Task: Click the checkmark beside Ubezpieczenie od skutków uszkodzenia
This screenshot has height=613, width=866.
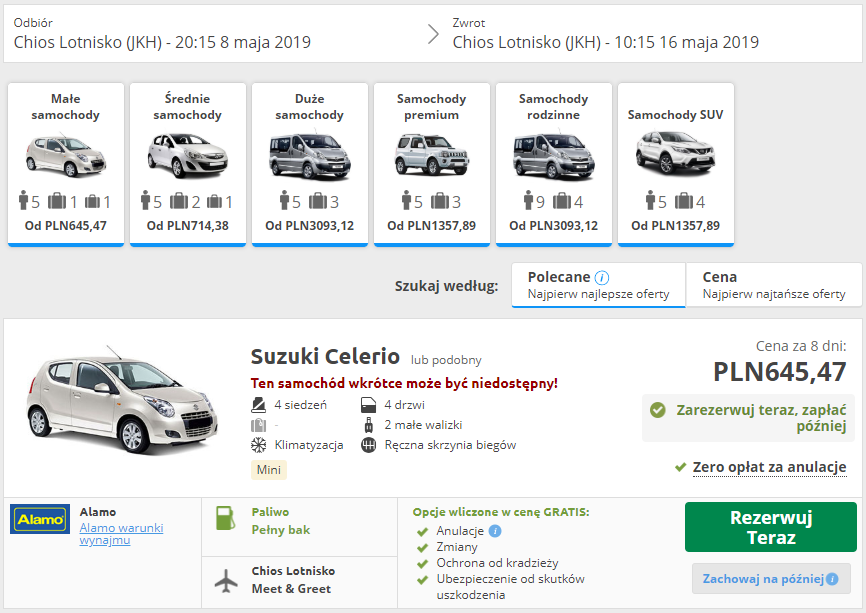Action: point(423,580)
